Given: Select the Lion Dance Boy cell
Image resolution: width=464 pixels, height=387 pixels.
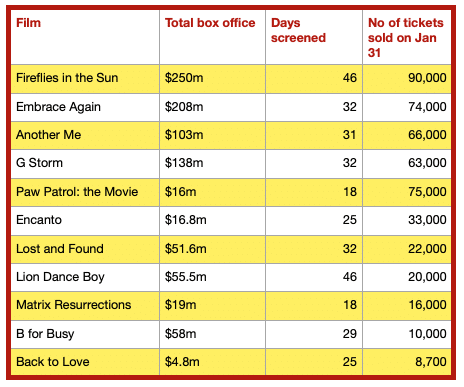Looking at the screenshot, I should coord(60,277).
